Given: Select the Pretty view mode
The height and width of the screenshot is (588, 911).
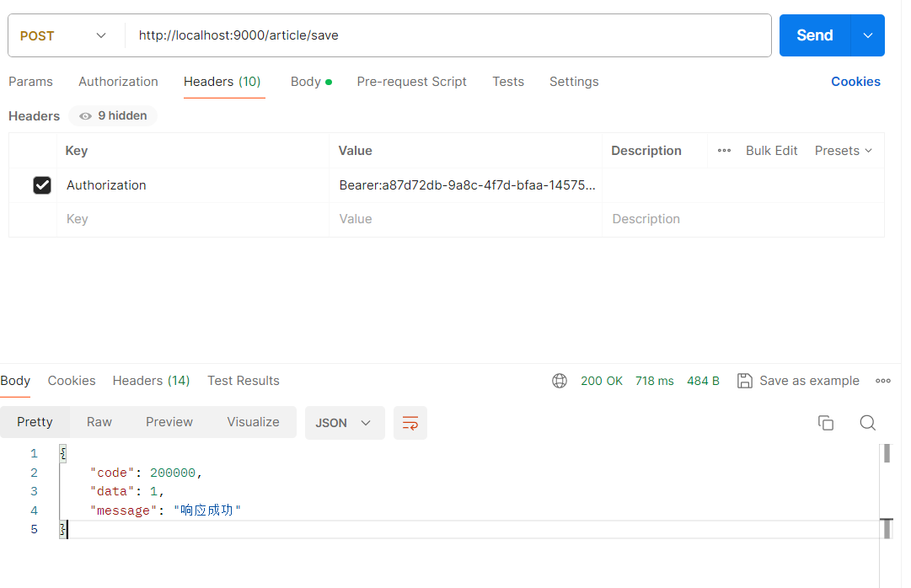Looking at the screenshot, I should coord(35,422).
